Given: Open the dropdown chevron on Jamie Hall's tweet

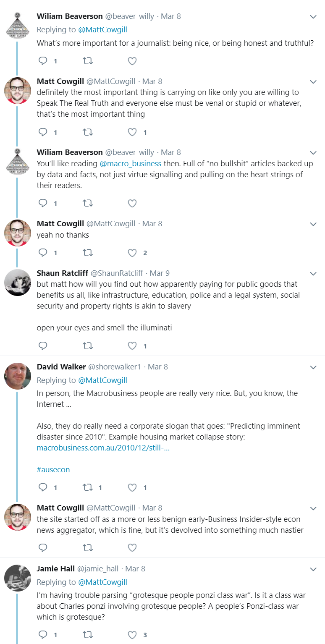Looking at the screenshot, I should (x=313, y=569).
